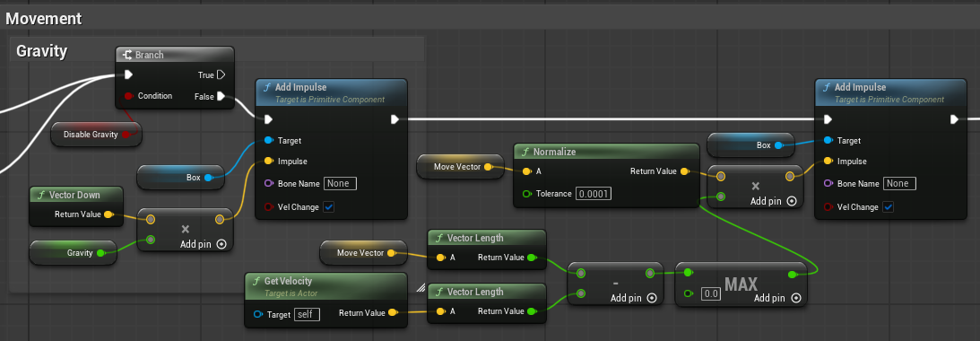
Task: Click the Bone Name field on left Add Impulse
Action: click(x=340, y=184)
